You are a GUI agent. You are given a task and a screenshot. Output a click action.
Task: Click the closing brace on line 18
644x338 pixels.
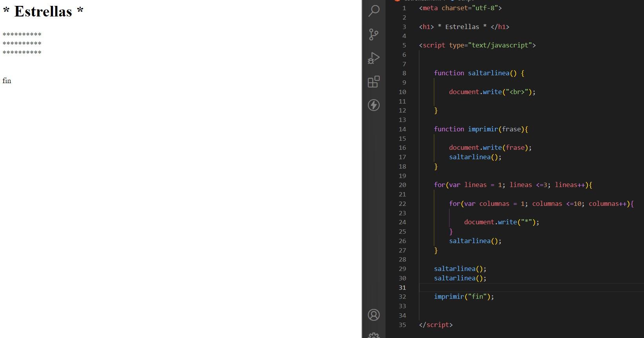(436, 166)
